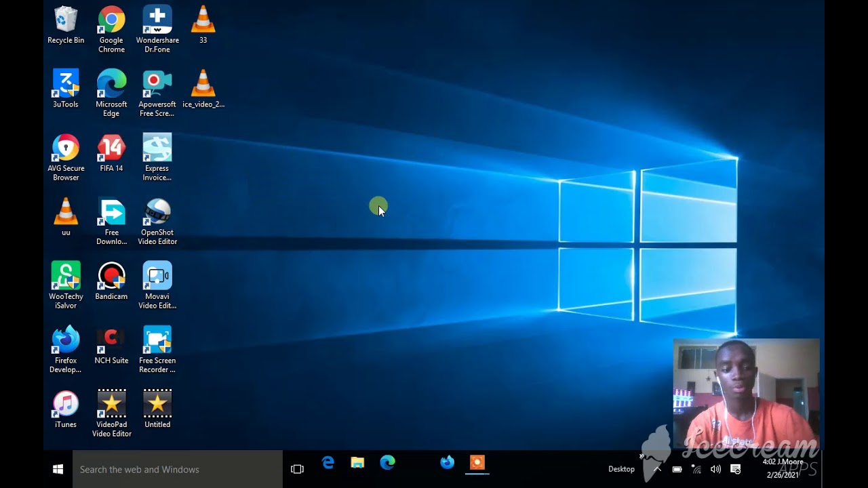Open the Action Center notifications icon
This screenshot has width=868, height=488.
(735, 469)
